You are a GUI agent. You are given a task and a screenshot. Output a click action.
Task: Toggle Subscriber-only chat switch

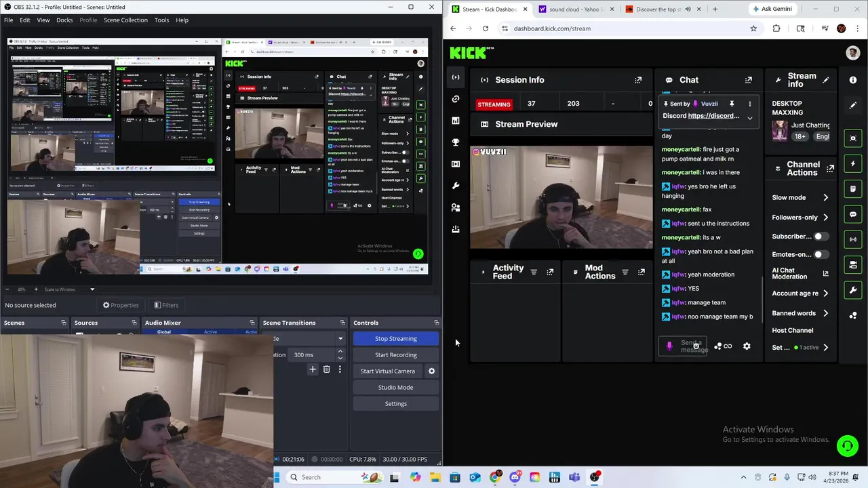(821, 237)
